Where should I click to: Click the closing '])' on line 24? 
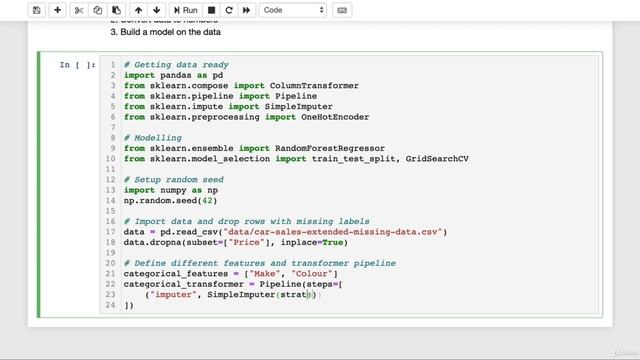129,305
